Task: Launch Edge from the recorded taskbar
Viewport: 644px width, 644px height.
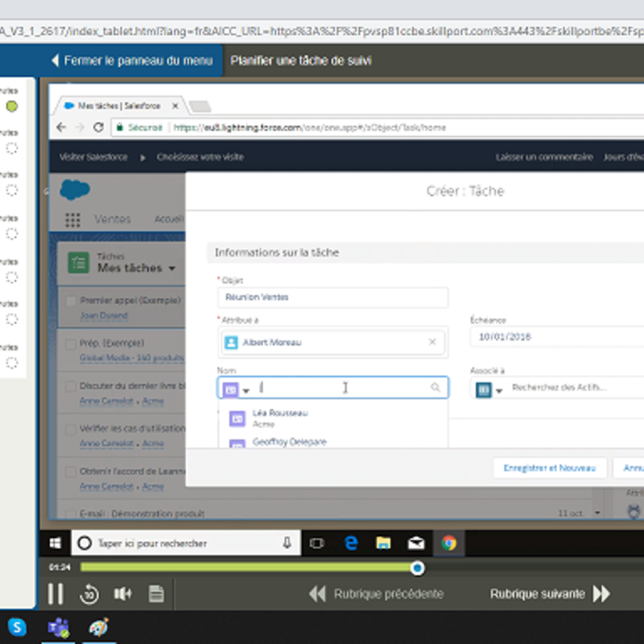Action: (351, 543)
